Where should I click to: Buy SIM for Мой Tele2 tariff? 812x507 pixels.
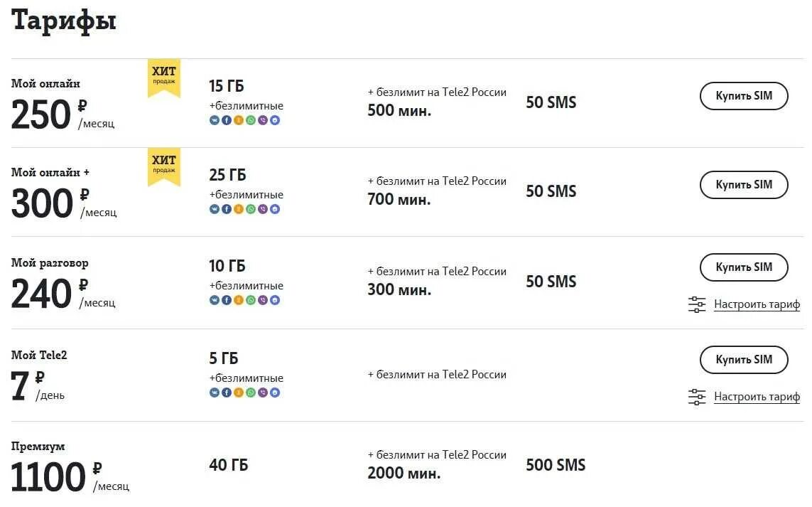point(744,360)
